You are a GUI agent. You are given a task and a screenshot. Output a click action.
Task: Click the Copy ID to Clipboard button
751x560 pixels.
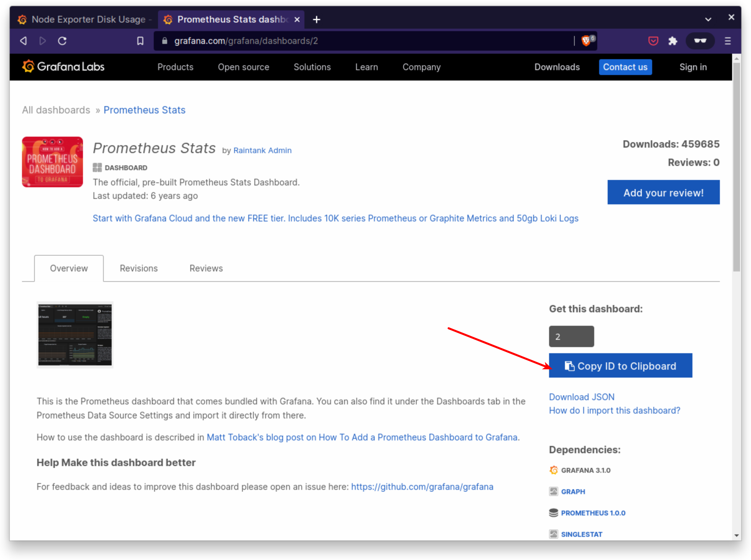pos(620,366)
